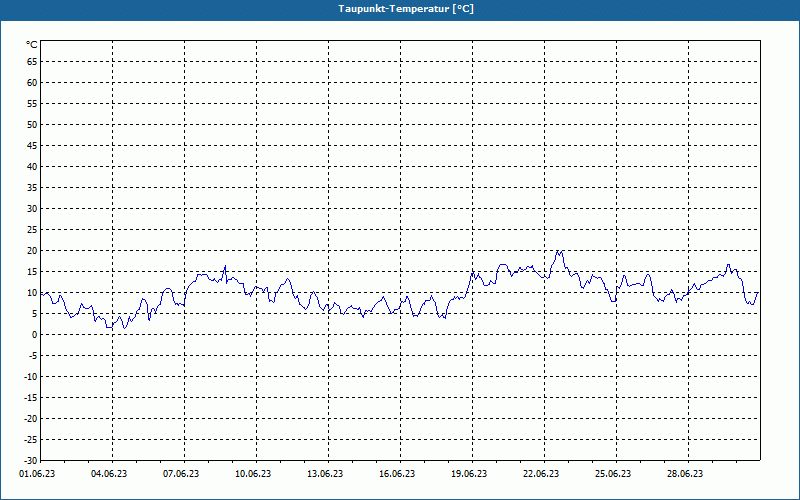Image resolution: width=800 pixels, height=500 pixels.
Task: Click the 28.06.23 date label
Action: [685, 474]
